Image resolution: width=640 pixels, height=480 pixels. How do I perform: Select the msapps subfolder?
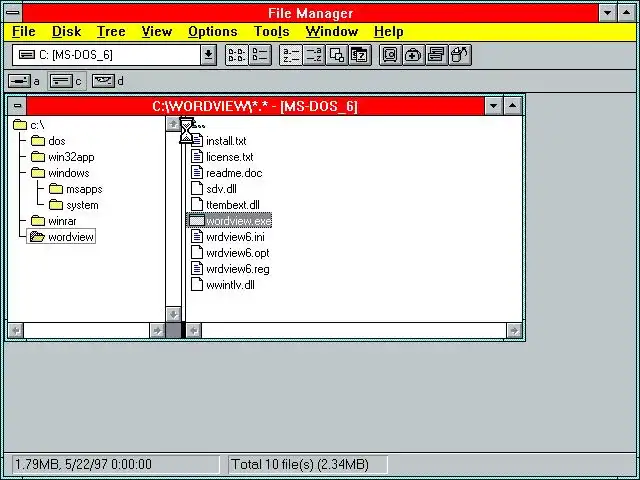76,189
